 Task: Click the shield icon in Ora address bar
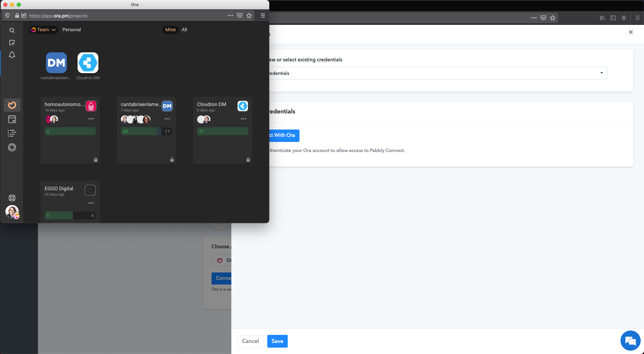tap(7, 15)
